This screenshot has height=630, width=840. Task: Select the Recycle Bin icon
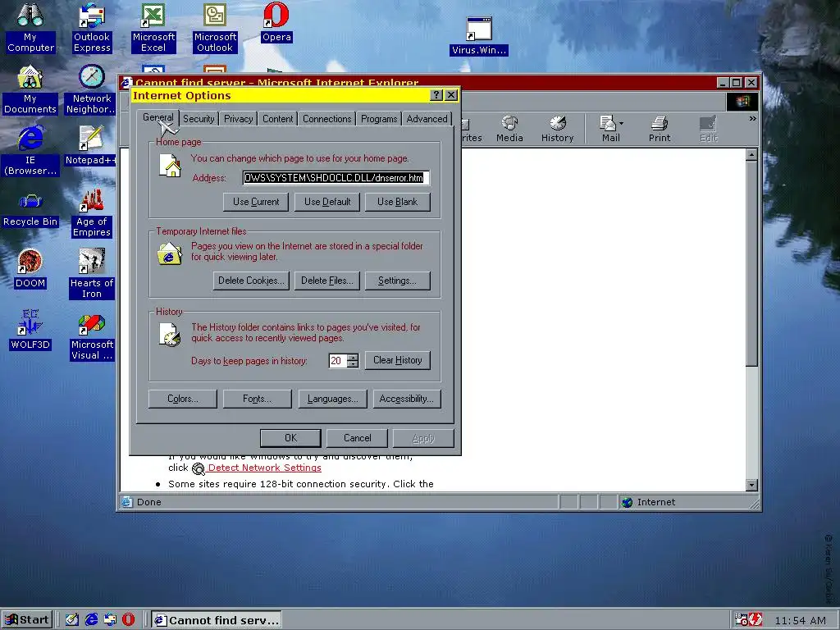(30, 210)
